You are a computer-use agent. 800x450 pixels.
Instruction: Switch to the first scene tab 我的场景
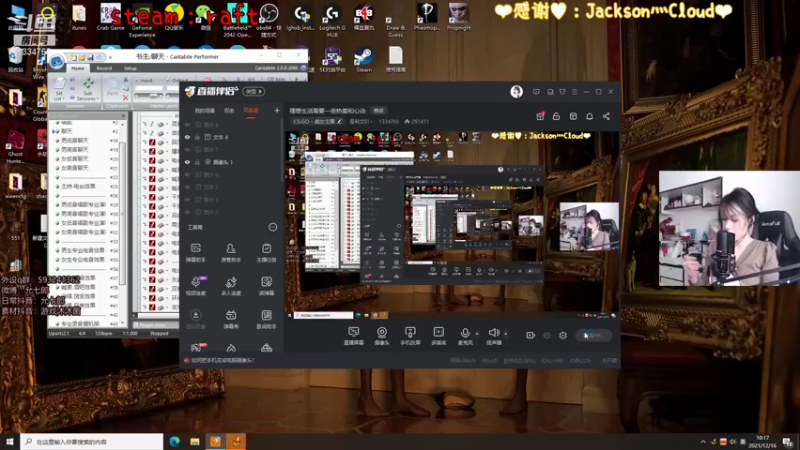pyautogui.click(x=205, y=110)
